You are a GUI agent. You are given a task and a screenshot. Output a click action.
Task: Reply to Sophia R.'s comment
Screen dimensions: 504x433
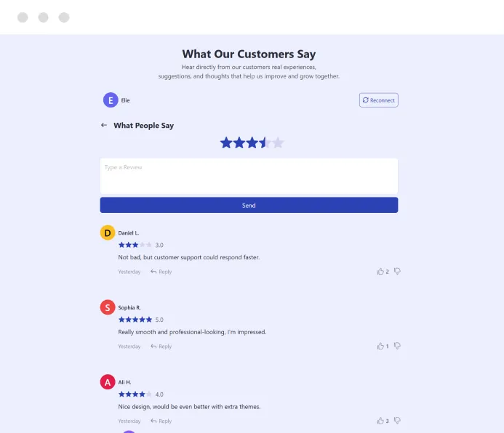point(161,347)
